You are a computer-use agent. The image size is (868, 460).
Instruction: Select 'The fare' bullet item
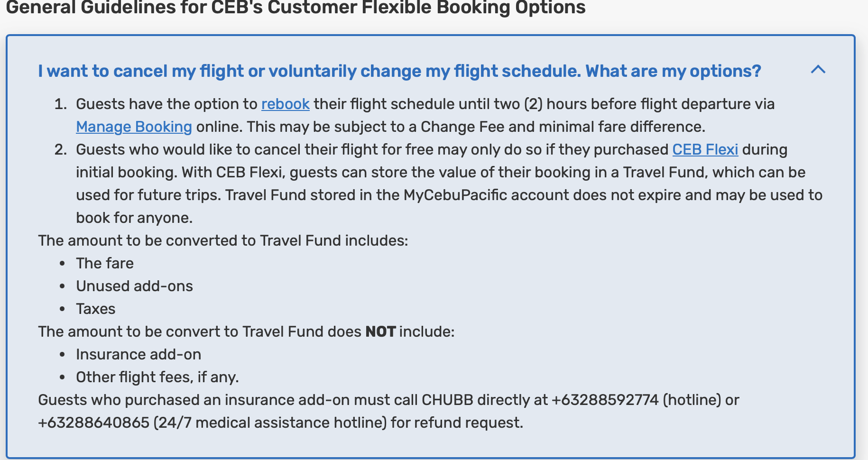click(105, 263)
